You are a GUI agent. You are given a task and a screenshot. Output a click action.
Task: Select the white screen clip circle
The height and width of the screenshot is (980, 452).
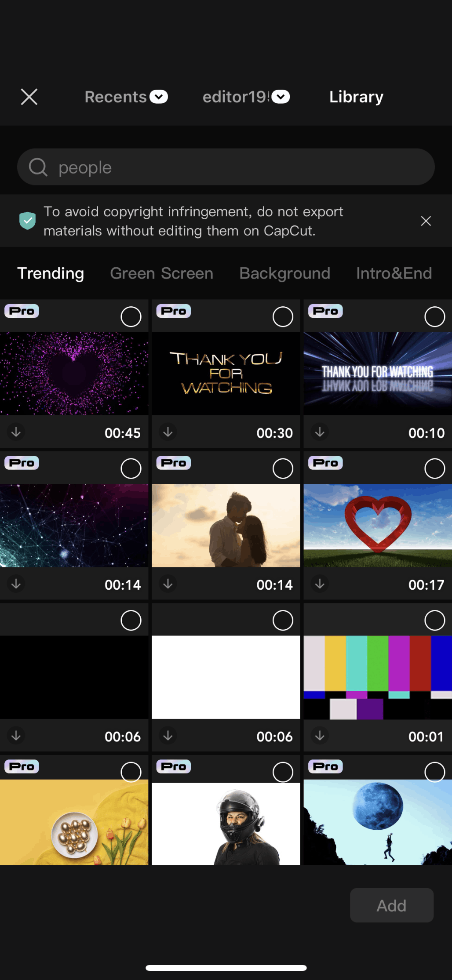click(283, 621)
